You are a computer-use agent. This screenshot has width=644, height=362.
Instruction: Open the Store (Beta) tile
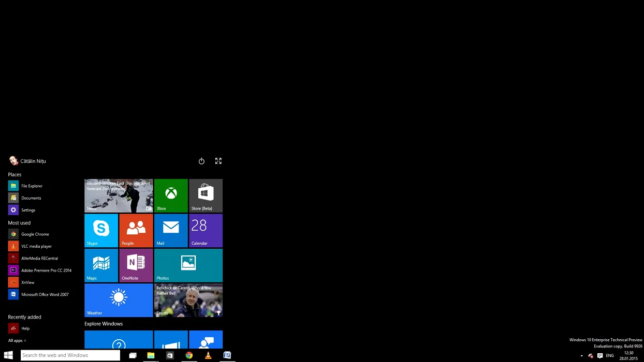[206, 195]
